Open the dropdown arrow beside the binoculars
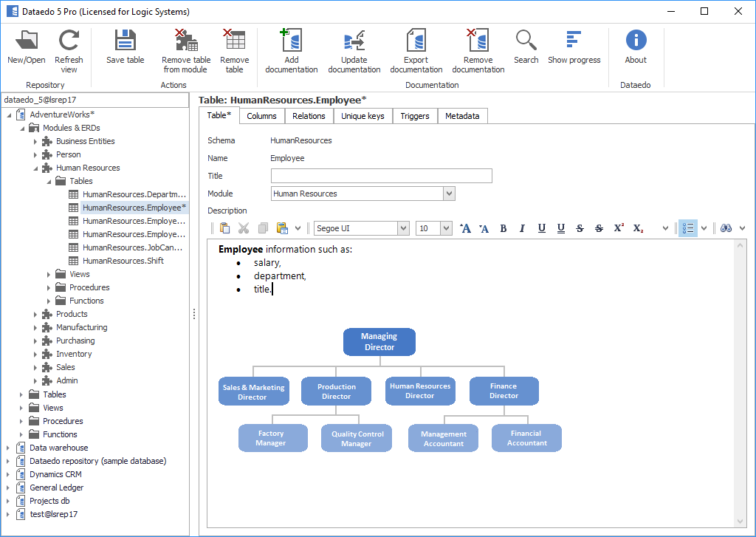756x537 pixels. [742, 228]
